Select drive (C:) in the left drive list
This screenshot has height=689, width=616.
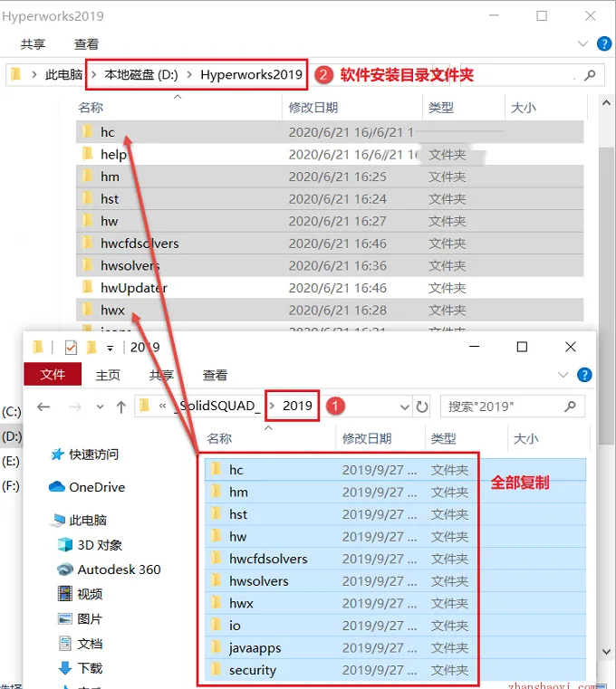12,412
